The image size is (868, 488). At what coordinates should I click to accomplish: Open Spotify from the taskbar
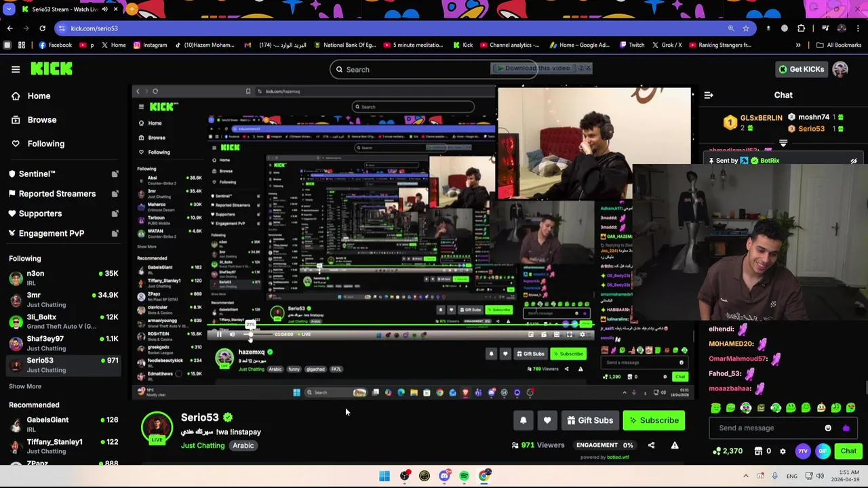pyautogui.click(x=464, y=476)
